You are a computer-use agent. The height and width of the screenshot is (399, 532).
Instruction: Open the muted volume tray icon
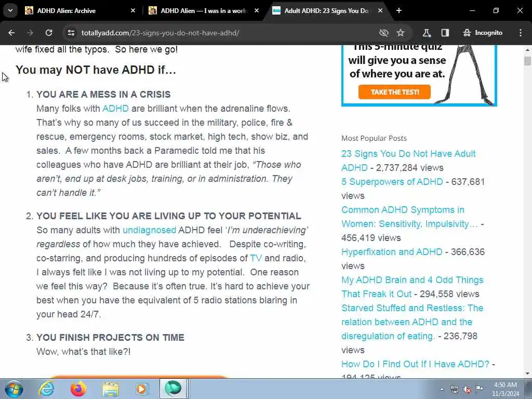[x=467, y=390]
